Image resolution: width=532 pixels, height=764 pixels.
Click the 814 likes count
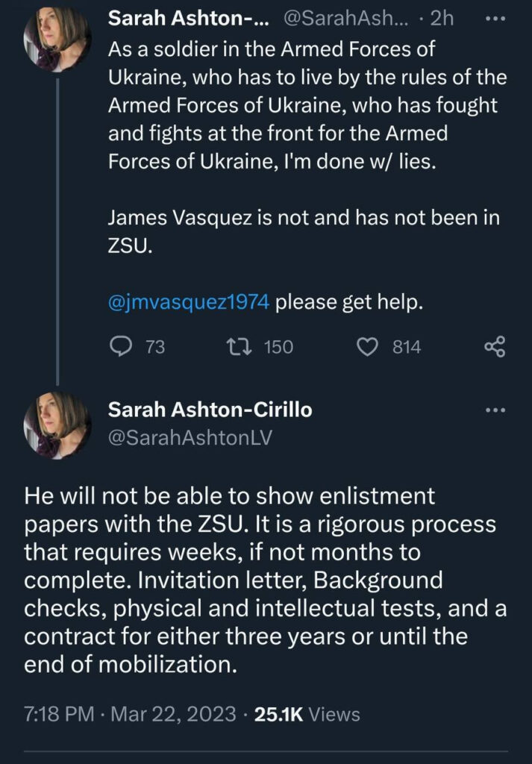point(407,347)
